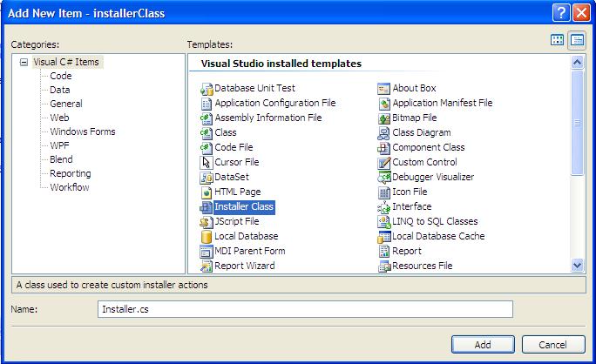This screenshot has height=364, width=596.
Task: Click the Cancel button
Action: [x=553, y=345]
